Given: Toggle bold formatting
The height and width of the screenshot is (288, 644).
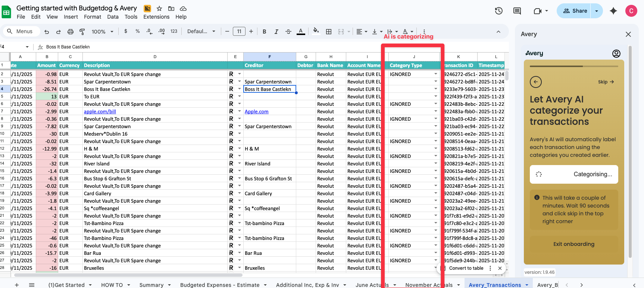Looking at the screenshot, I should [264, 32].
